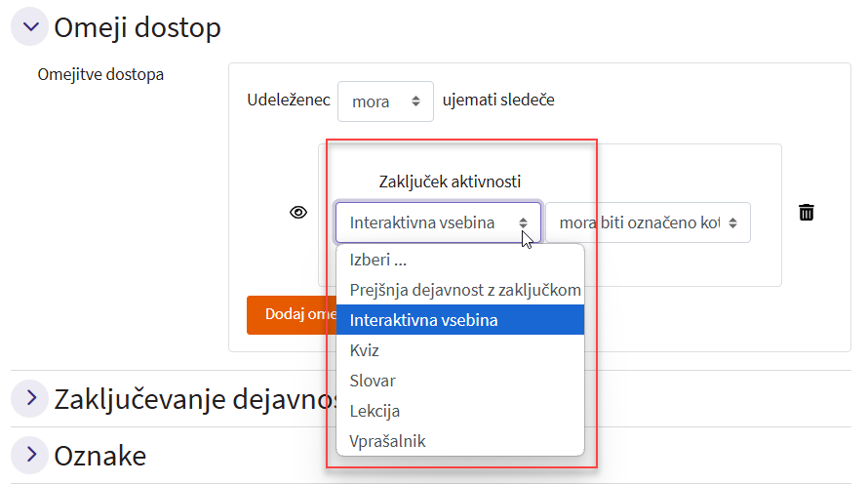The width and height of the screenshot is (868, 484).
Task: Delete the restriction with the trash icon
Action: coord(807,212)
